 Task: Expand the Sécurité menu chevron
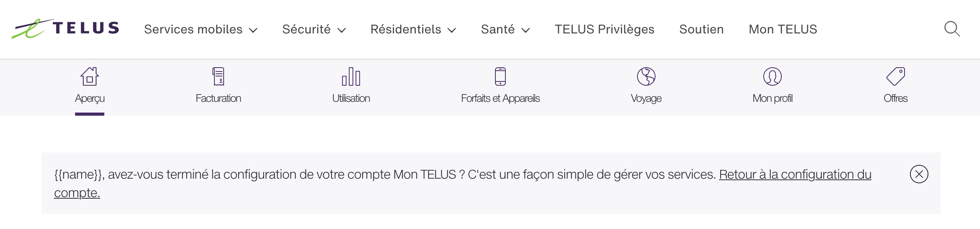pos(341,30)
